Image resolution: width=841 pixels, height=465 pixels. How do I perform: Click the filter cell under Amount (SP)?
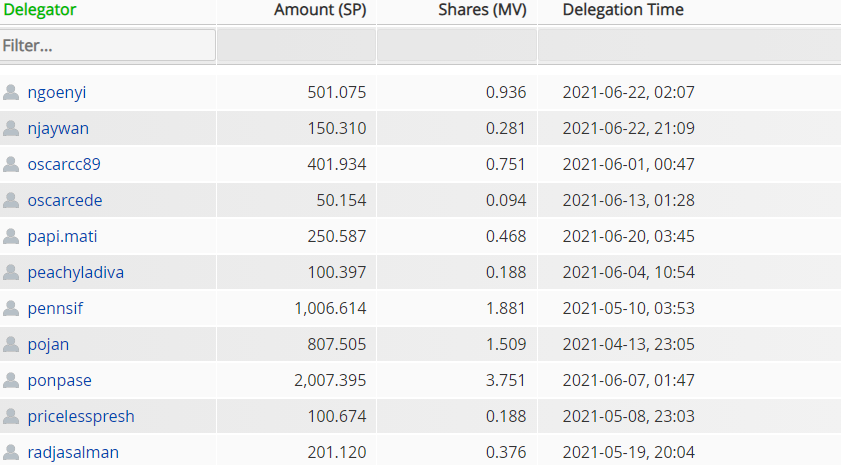point(297,45)
